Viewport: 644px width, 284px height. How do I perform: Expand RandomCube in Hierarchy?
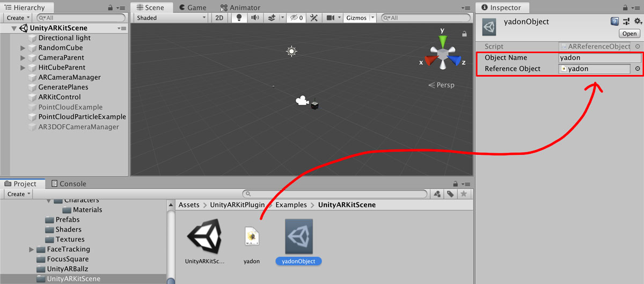tap(23, 48)
